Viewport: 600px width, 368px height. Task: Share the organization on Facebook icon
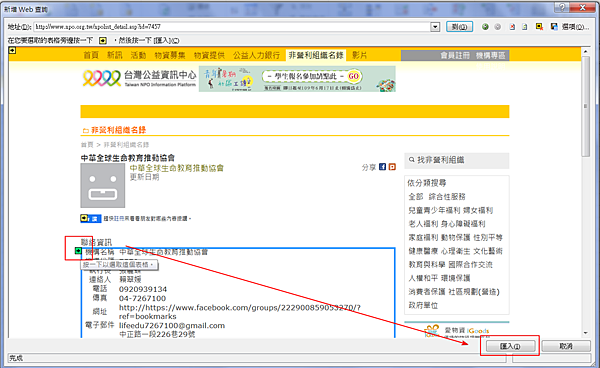tap(382, 167)
